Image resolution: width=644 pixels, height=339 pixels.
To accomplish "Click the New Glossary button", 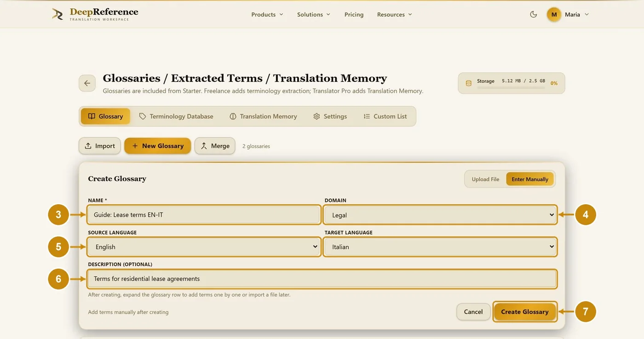I will tap(157, 146).
